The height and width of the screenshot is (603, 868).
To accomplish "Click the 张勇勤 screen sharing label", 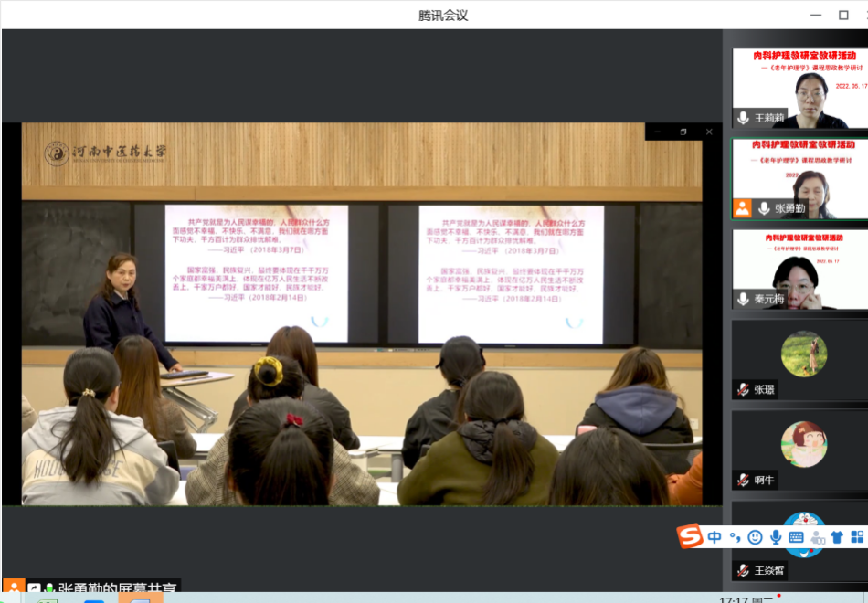I will coord(119,589).
